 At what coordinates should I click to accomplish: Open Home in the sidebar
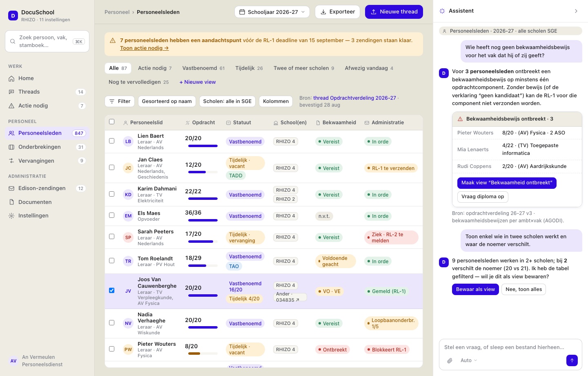(x=47, y=78)
